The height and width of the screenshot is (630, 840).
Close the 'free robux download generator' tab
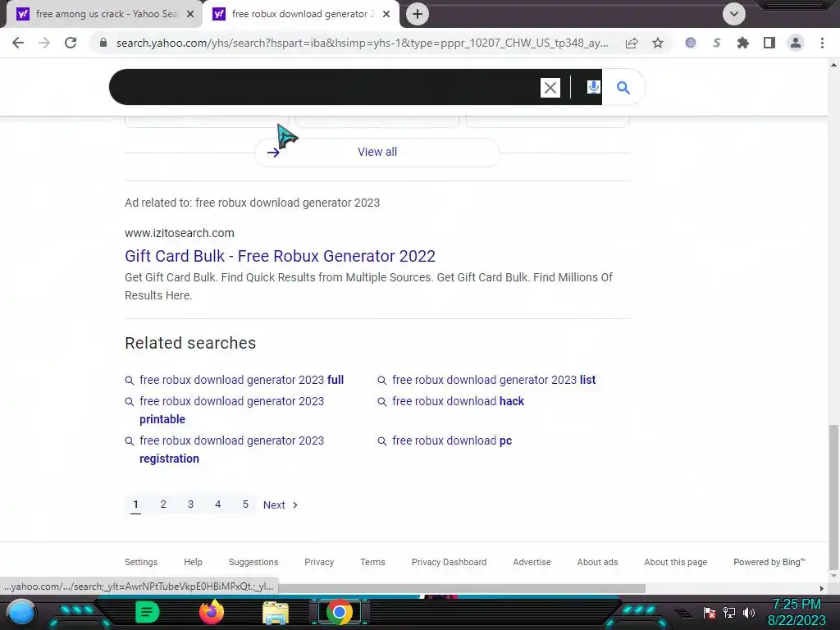386,15
